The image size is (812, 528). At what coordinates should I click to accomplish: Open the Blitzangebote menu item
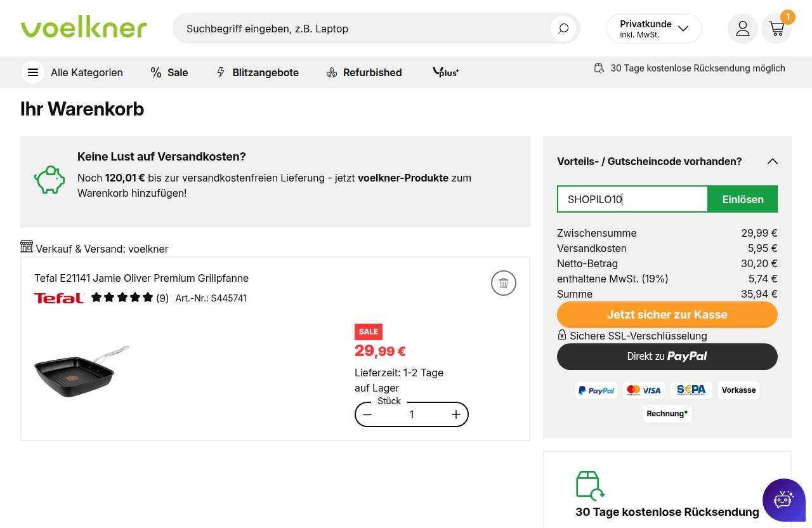(x=257, y=72)
